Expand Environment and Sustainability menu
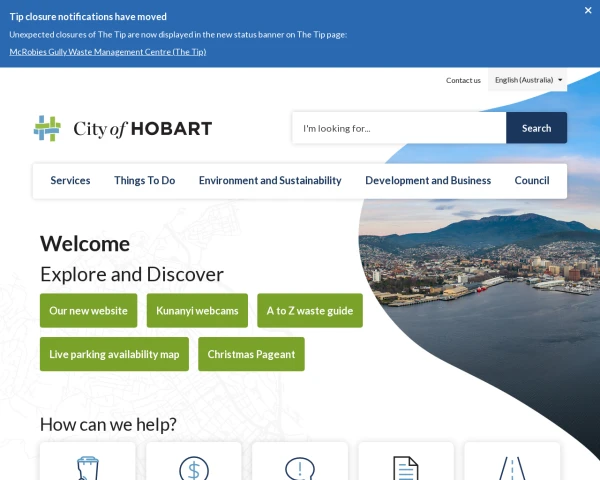 pos(270,181)
